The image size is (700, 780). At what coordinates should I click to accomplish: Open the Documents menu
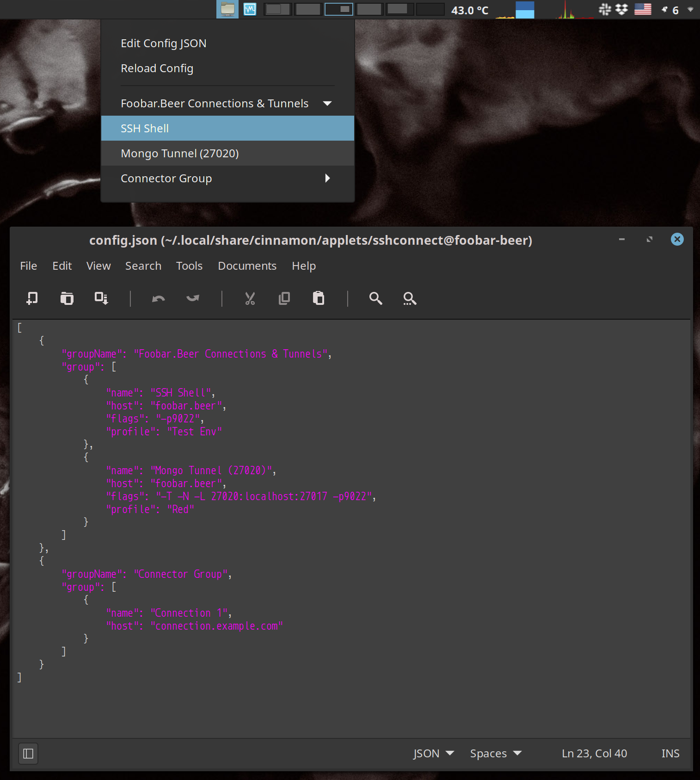point(247,266)
